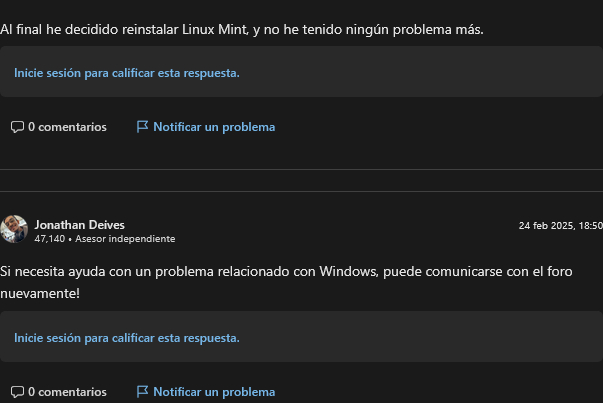
Task: Click the horizontal divider between the two answers
Action: [x=301, y=191]
